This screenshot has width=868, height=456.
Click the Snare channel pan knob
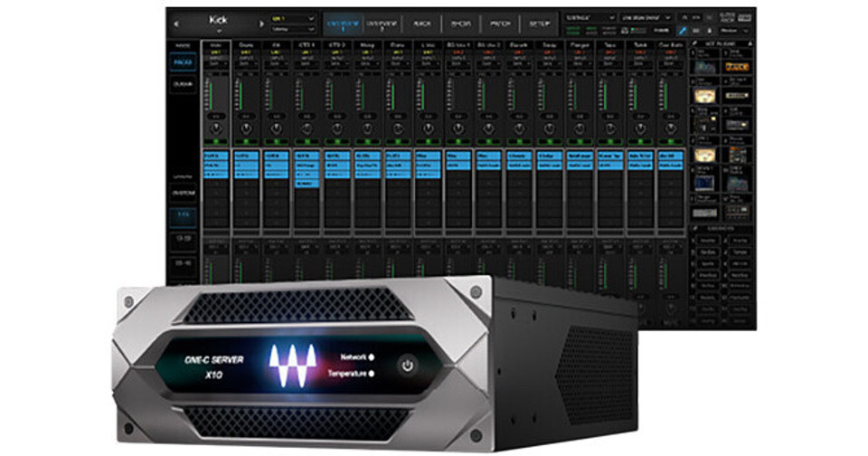pyautogui.click(x=246, y=129)
